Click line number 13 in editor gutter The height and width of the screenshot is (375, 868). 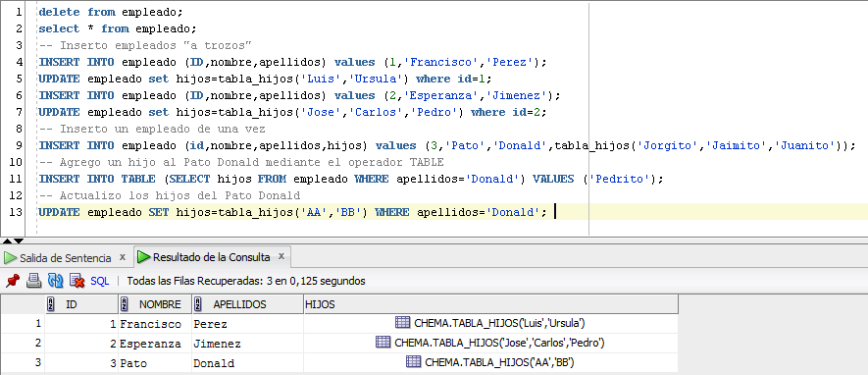[x=16, y=212]
